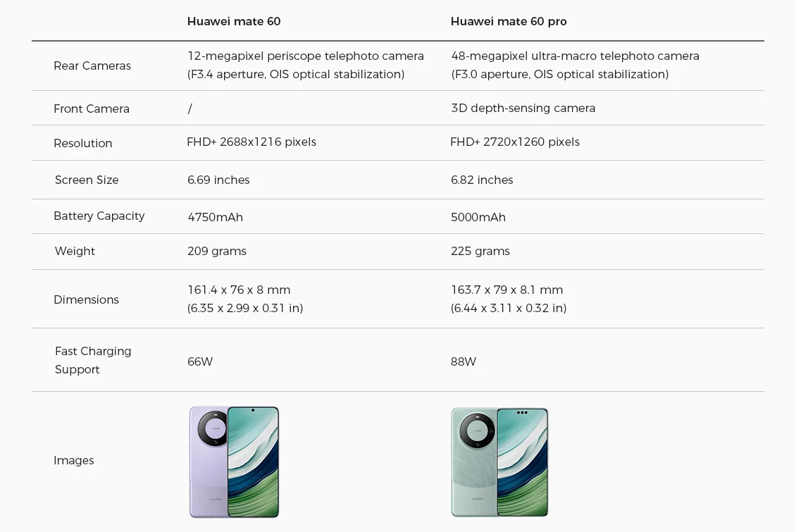Click the Huawei mate 60 purple phone image

click(234, 462)
